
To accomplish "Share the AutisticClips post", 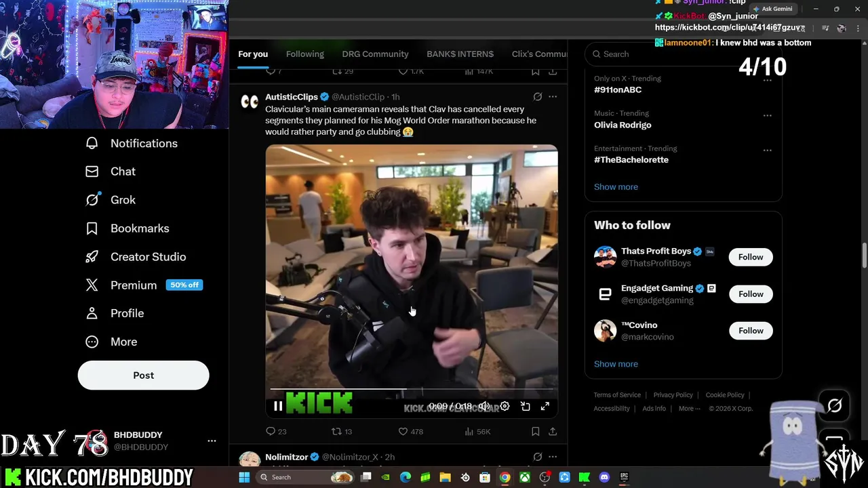I will [x=553, y=431].
